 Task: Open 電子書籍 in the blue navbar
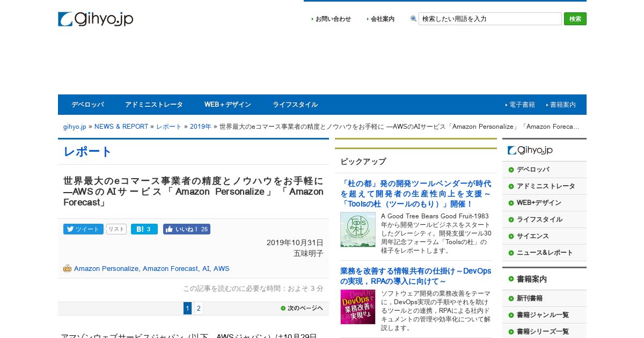coord(522,105)
